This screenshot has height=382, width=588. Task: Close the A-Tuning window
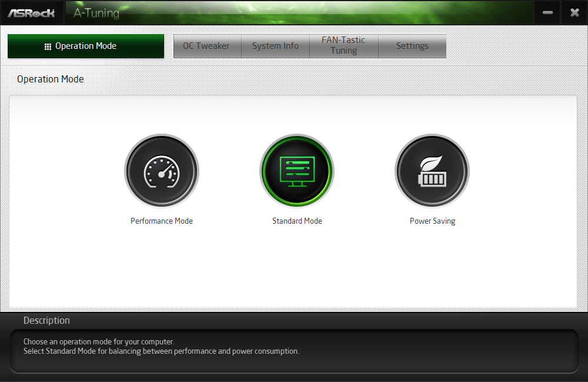point(574,13)
